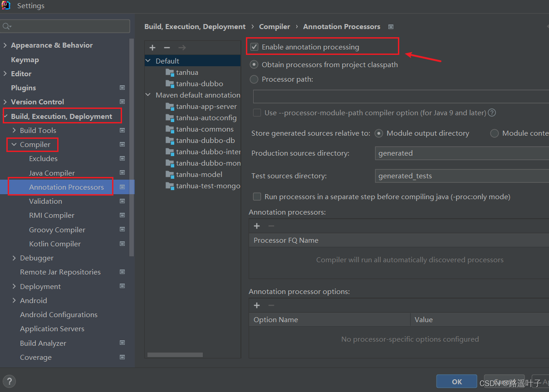
Task: Click the remove profile minus icon
Action: coord(167,48)
